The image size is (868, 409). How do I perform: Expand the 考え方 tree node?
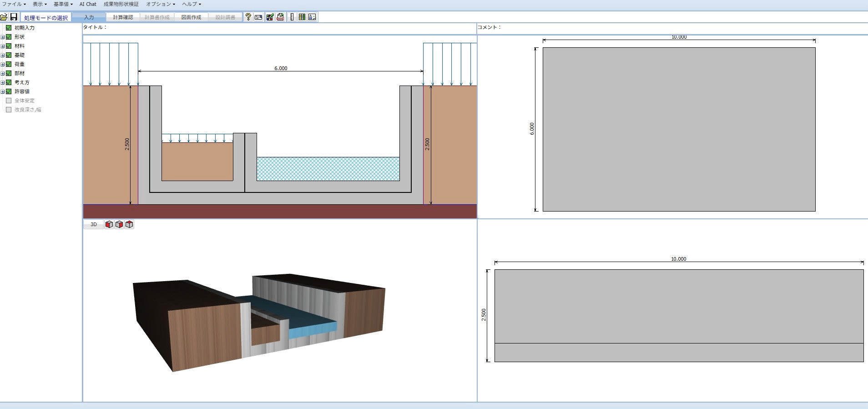tap(3, 82)
